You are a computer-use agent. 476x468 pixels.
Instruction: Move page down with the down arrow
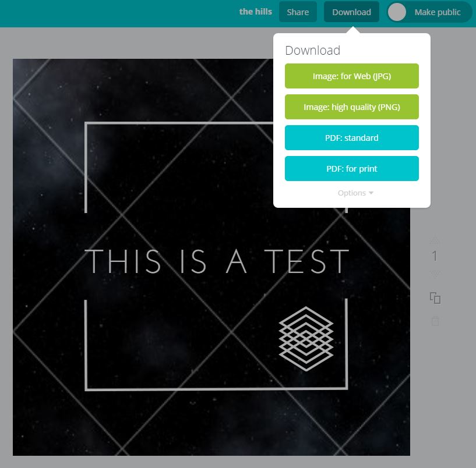(x=435, y=274)
